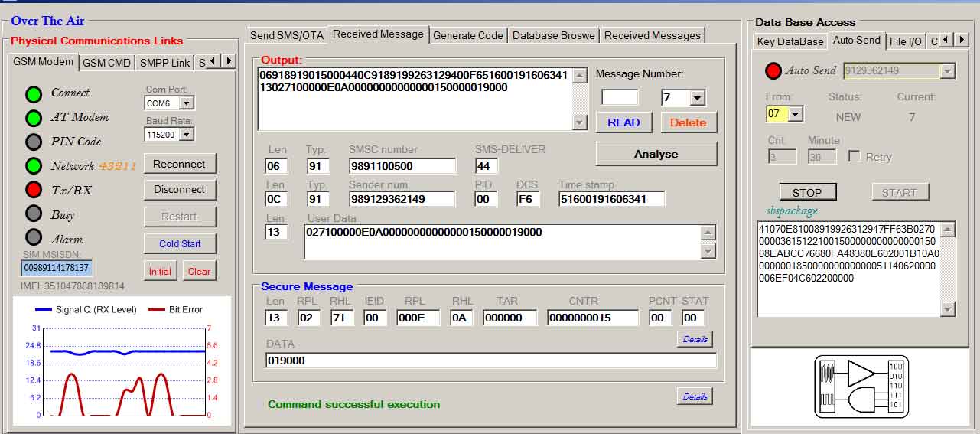Screen dimensions: 980x434
Task: Click the Minute field showing 30
Action: coord(822,156)
